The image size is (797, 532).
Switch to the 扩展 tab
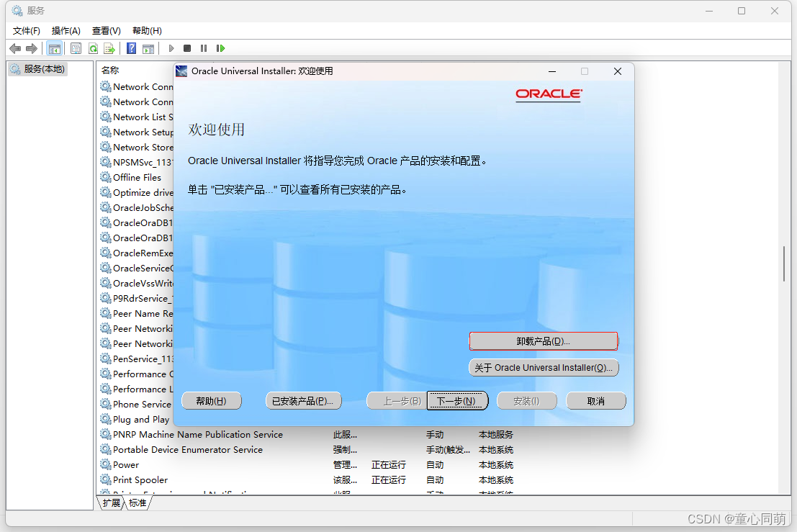(x=112, y=503)
